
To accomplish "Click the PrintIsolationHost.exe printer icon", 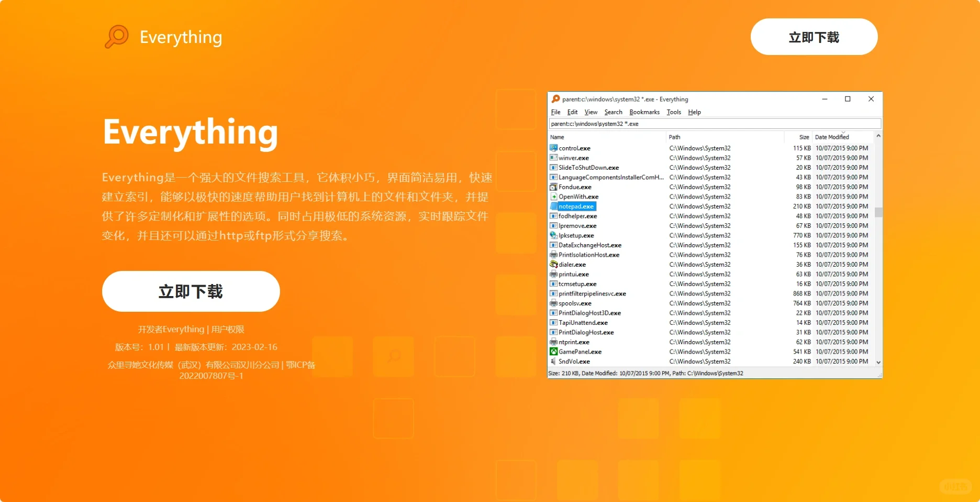I will [x=553, y=255].
